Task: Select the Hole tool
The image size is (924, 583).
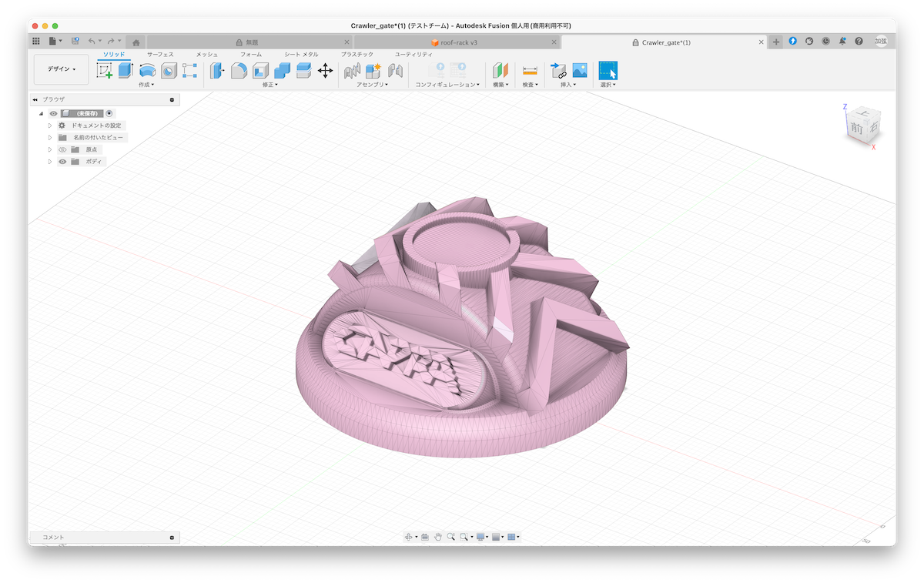Action: [x=169, y=71]
